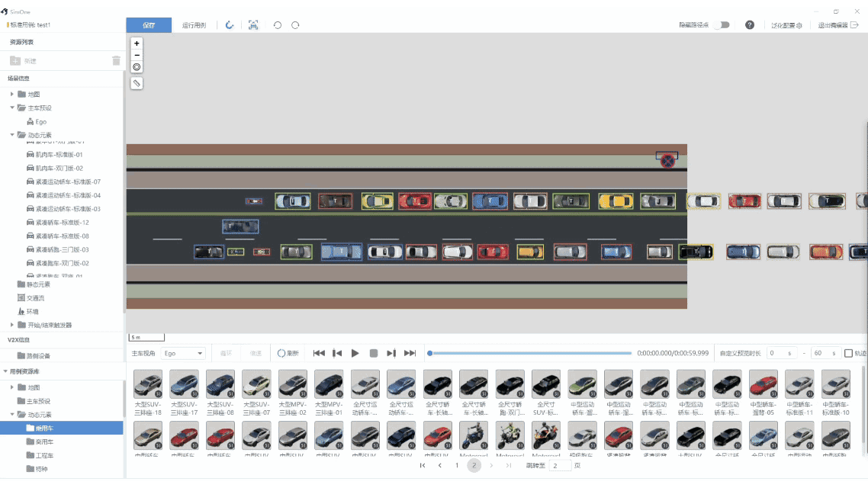The height and width of the screenshot is (488, 868).
Task: Click 退出编辑器 to exit the editor
Action: click(x=838, y=25)
